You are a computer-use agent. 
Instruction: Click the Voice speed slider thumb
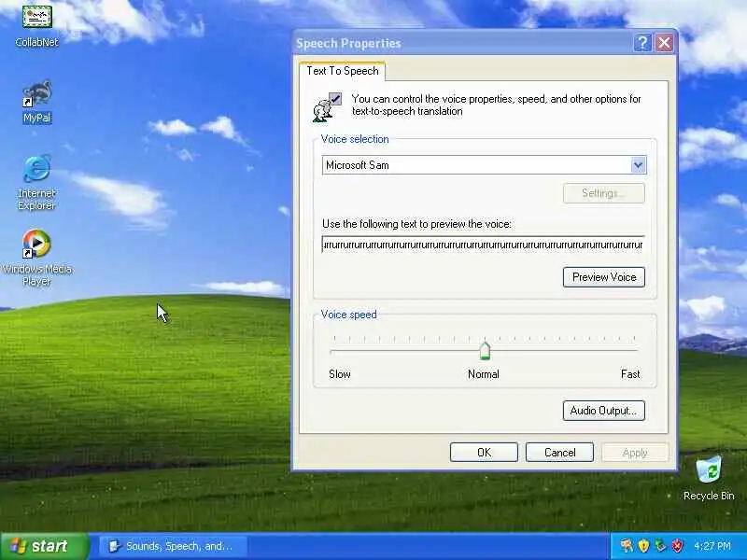coord(485,351)
